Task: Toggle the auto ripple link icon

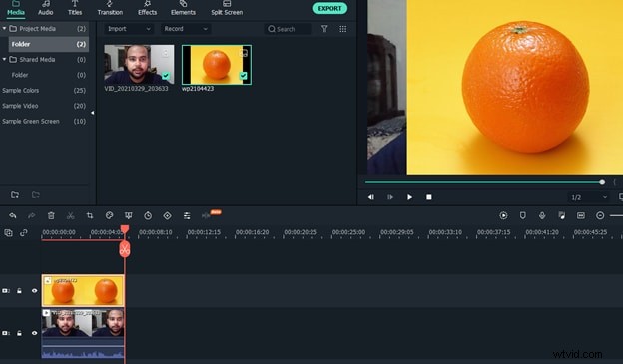Action: 24,233
